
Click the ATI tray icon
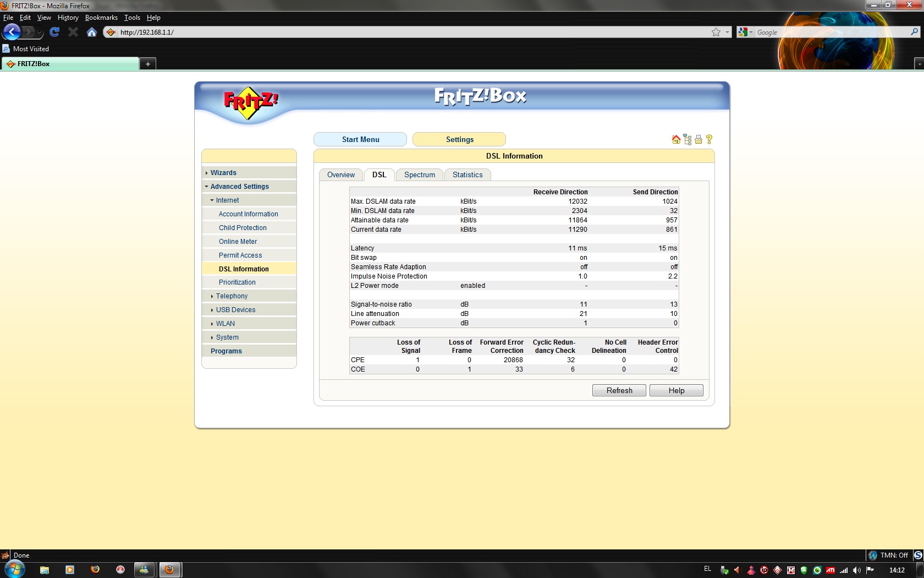coord(830,570)
